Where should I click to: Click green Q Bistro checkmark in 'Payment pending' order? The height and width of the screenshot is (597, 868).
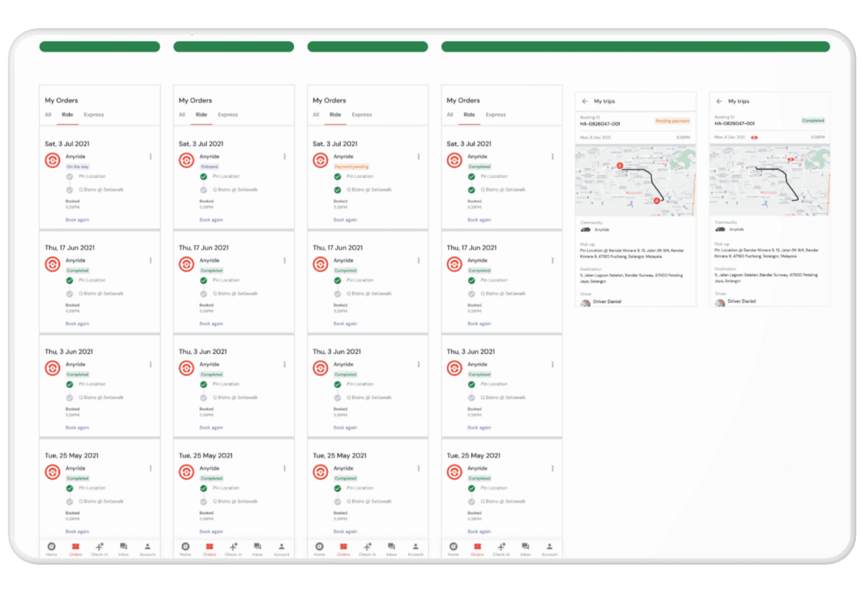[338, 190]
